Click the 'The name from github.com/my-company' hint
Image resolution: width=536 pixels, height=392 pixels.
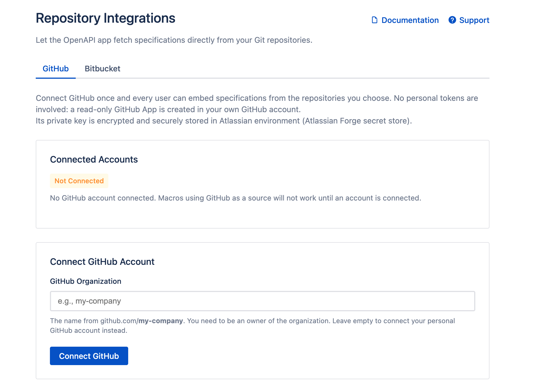(x=252, y=326)
